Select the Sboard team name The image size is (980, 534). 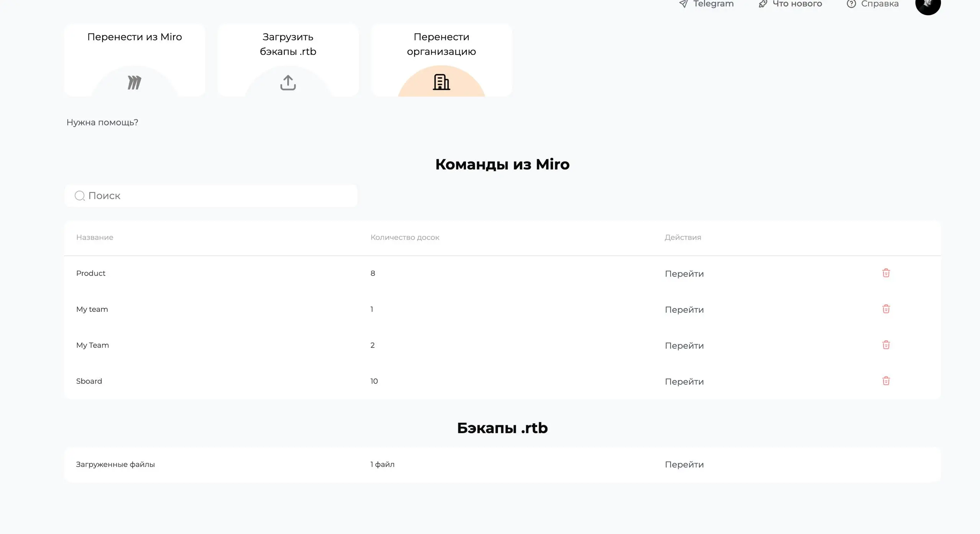(89, 381)
